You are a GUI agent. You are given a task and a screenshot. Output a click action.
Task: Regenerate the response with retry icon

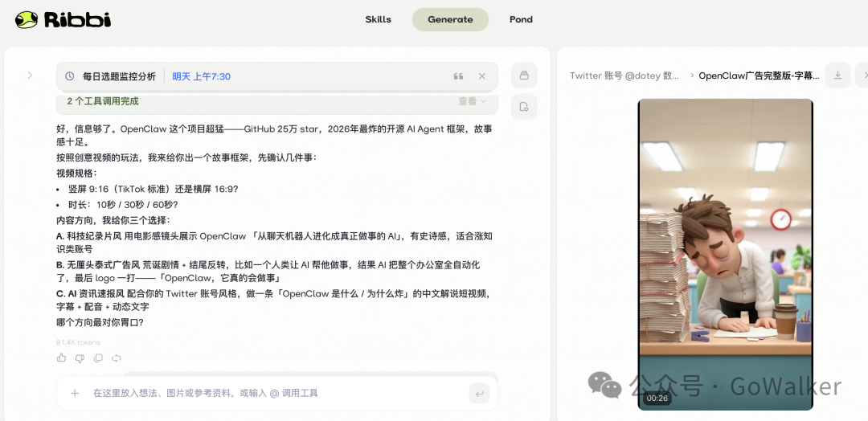click(117, 358)
